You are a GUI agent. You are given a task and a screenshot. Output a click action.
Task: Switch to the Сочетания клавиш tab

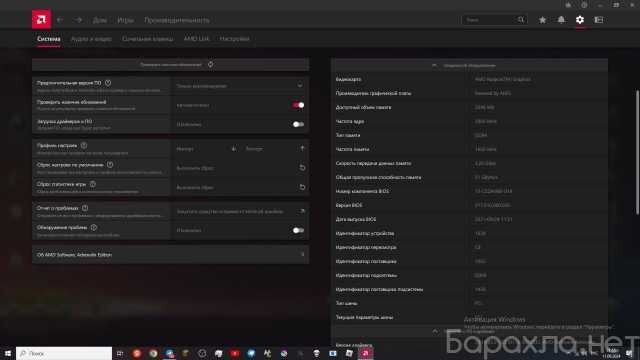pyautogui.click(x=148, y=39)
